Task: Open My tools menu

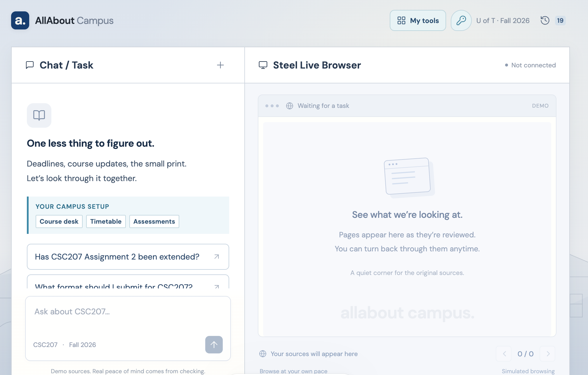Action: tap(418, 20)
